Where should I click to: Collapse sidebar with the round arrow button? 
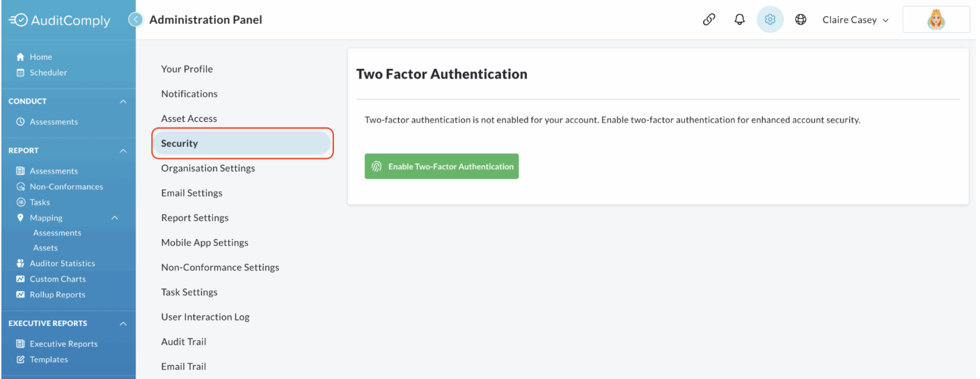[136, 20]
